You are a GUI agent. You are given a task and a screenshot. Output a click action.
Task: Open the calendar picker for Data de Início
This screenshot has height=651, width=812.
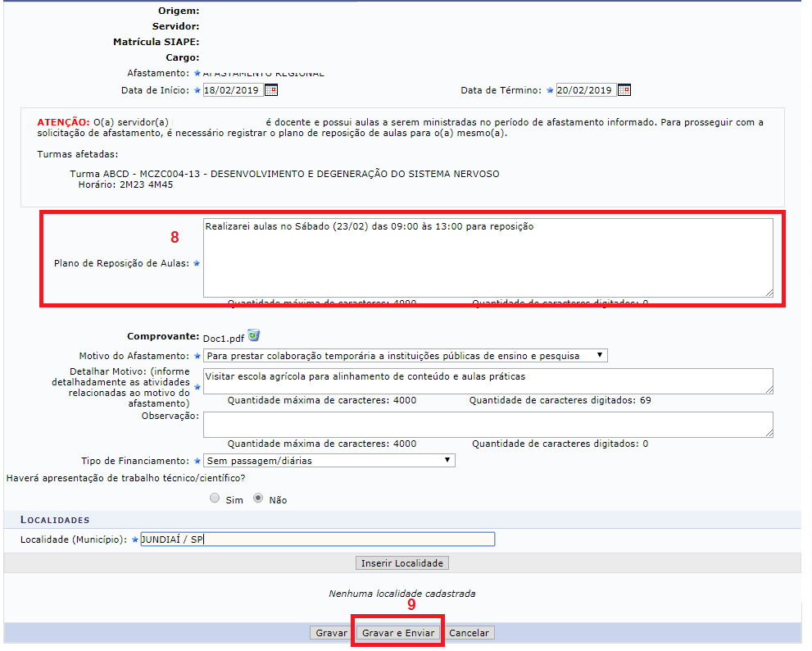coord(271,90)
